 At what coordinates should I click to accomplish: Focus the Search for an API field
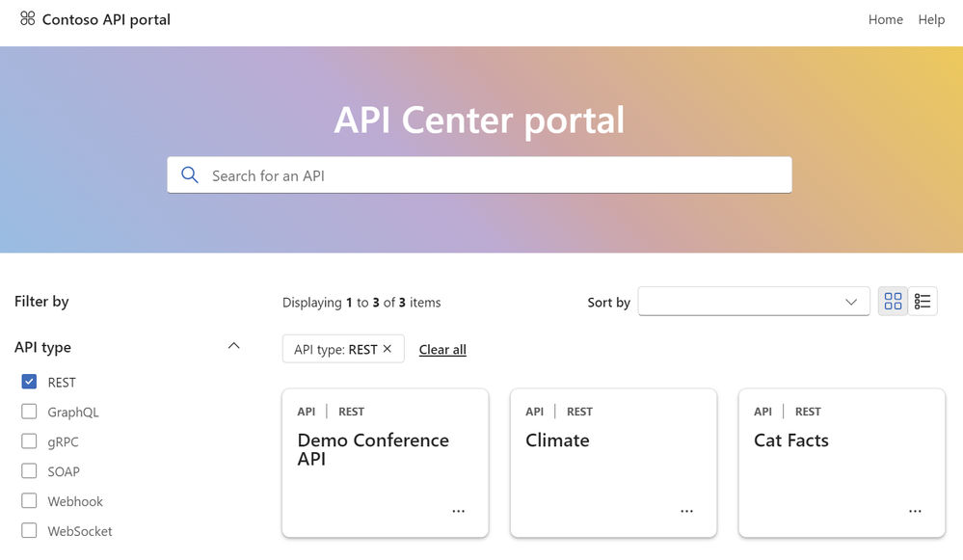coord(479,175)
